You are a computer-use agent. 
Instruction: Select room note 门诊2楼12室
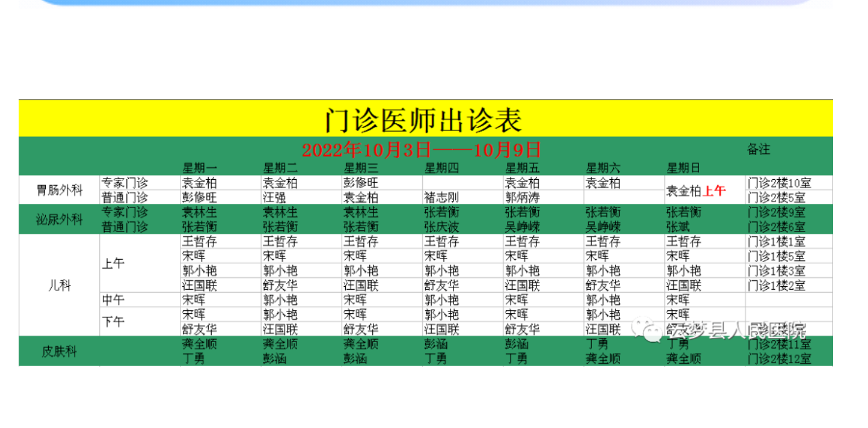click(x=780, y=359)
